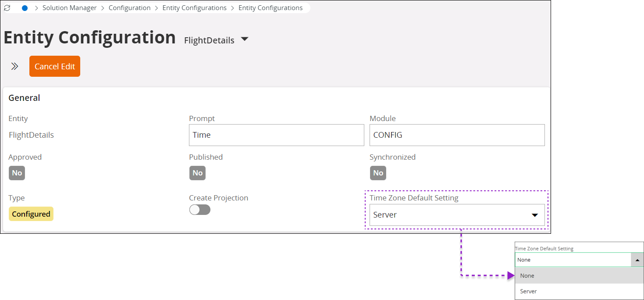Image resolution: width=644 pixels, height=300 pixels.
Task: Expand the side panel double-chevron icon
Action: (x=15, y=66)
